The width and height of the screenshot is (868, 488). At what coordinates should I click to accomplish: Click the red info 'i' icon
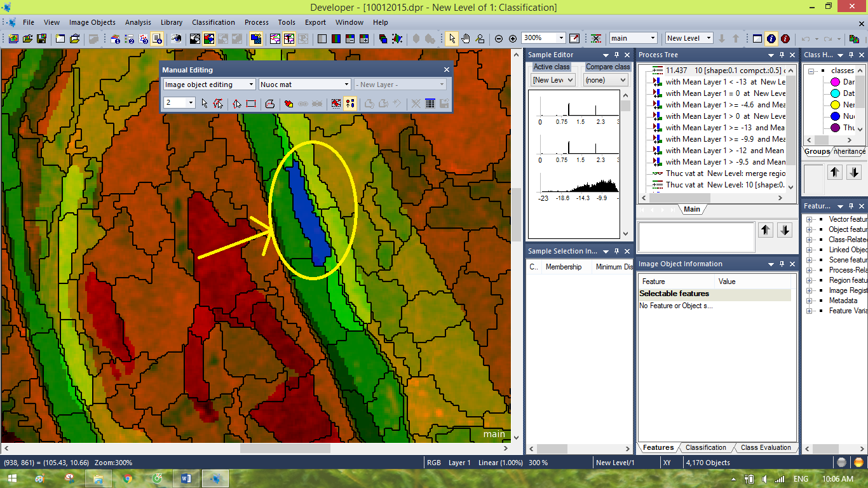tap(785, 38)
